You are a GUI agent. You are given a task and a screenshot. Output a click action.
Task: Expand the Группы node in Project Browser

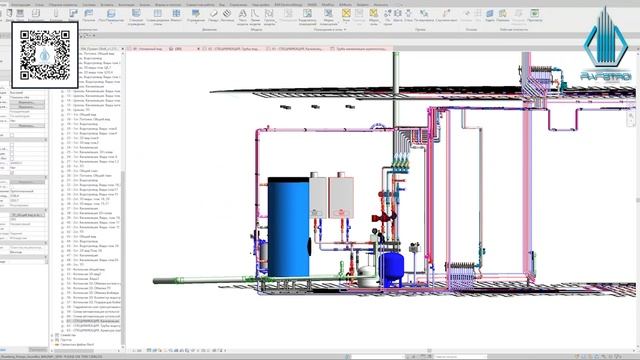(52, 340)
